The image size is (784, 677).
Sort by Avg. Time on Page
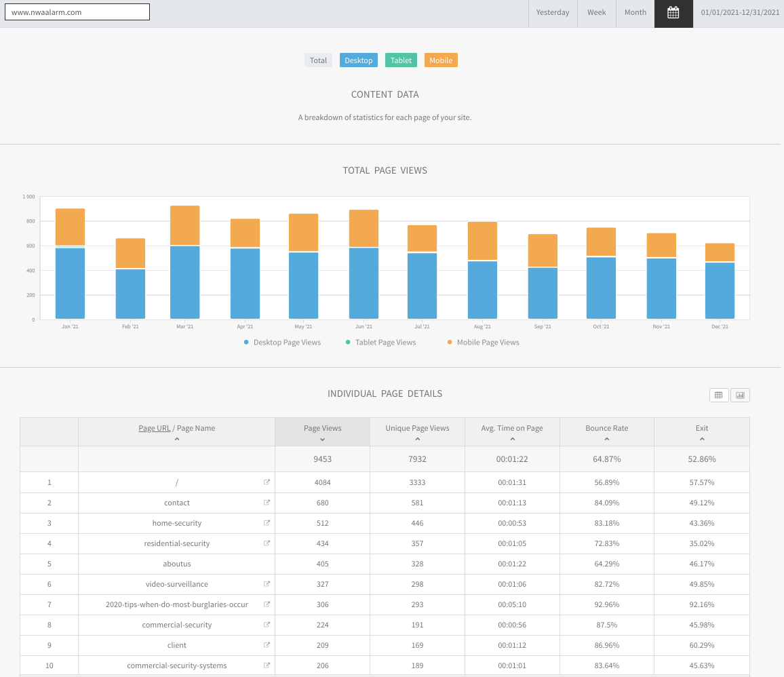click(512, 429)
